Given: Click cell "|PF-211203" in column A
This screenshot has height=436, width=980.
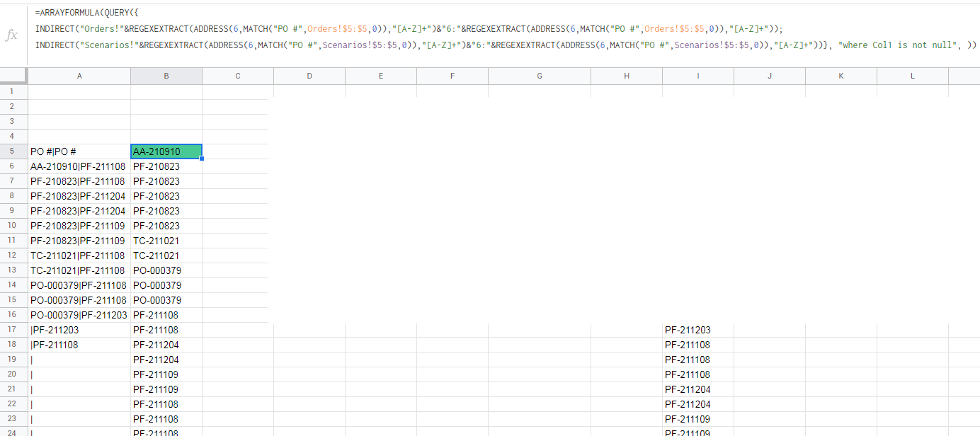Looking at the screenshot, I should pyautogui.click(x=79, y=330).
